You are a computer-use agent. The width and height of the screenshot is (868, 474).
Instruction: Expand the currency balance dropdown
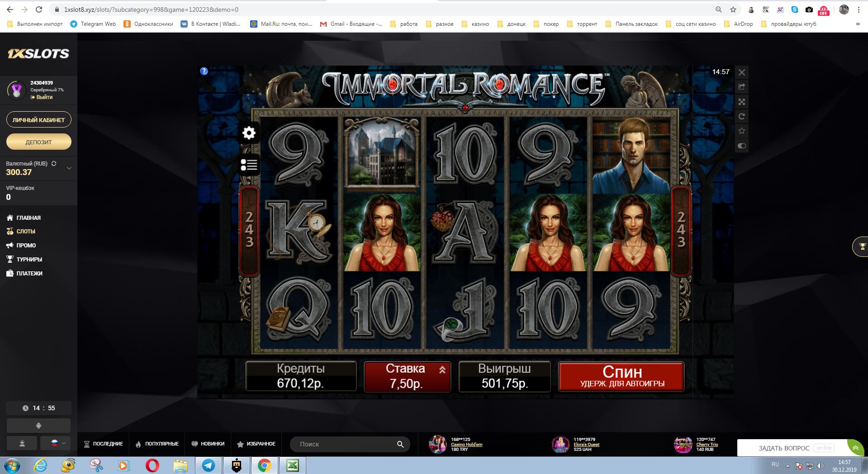click(x=69, y=168)
